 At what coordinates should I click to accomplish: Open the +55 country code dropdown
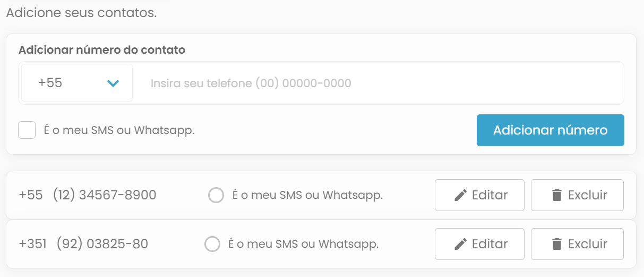77,83
